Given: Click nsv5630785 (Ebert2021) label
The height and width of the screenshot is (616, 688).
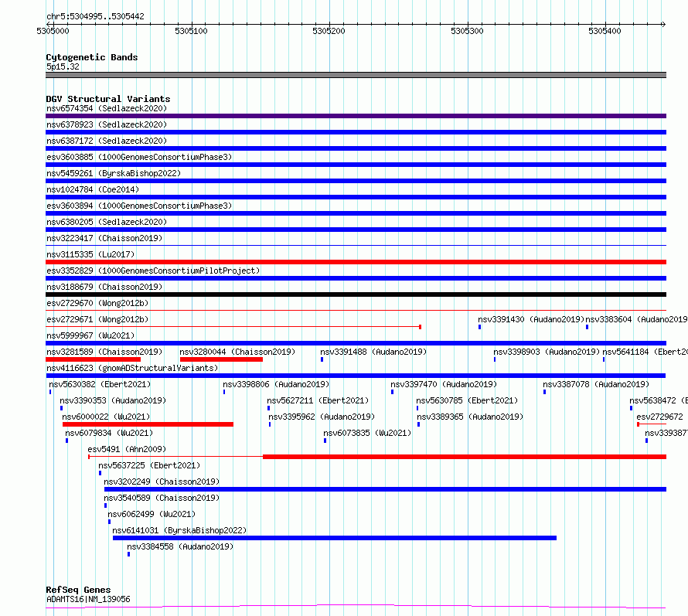Looking at the screenshot, I should coord(467,400).
